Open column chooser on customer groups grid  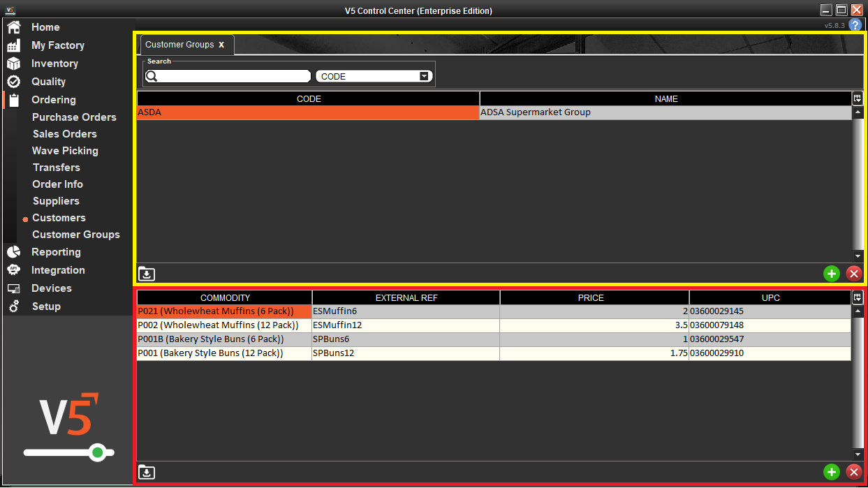click(858, 98)
